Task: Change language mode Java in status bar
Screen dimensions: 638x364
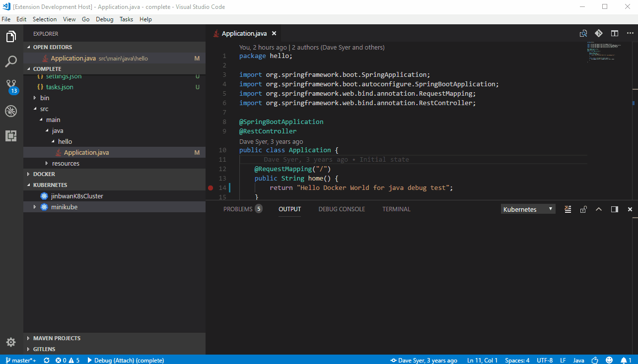Action: tap(578, 360)
